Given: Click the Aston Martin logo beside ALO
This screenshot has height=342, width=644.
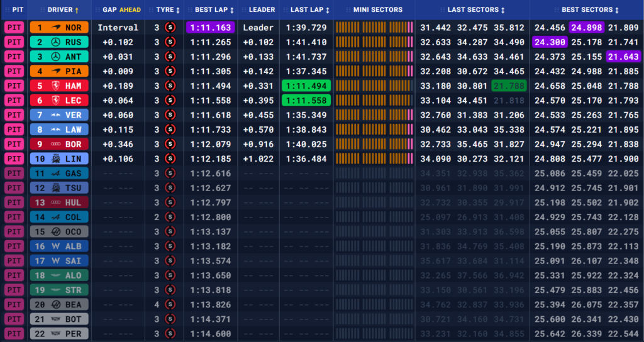Looking at the screenshot, I should coord(56,275).
